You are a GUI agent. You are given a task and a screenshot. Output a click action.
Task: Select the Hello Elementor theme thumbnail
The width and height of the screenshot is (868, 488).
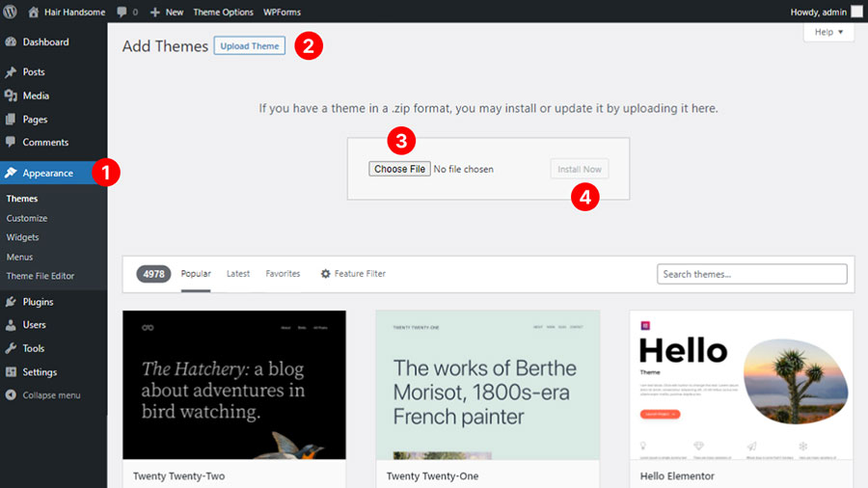pos(741,384)
